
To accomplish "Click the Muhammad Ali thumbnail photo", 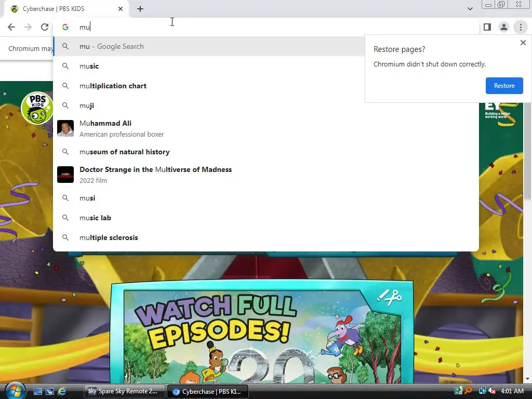I will 65,128.
